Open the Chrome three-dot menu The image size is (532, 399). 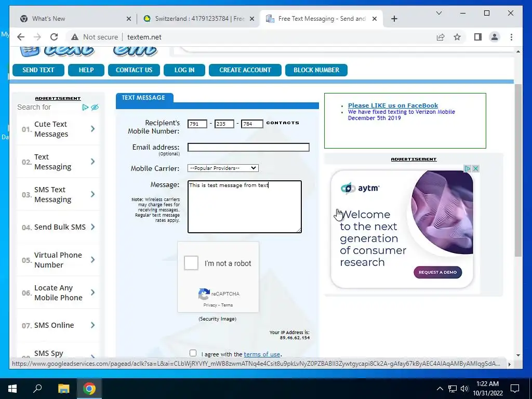click(x=511, y=37)
